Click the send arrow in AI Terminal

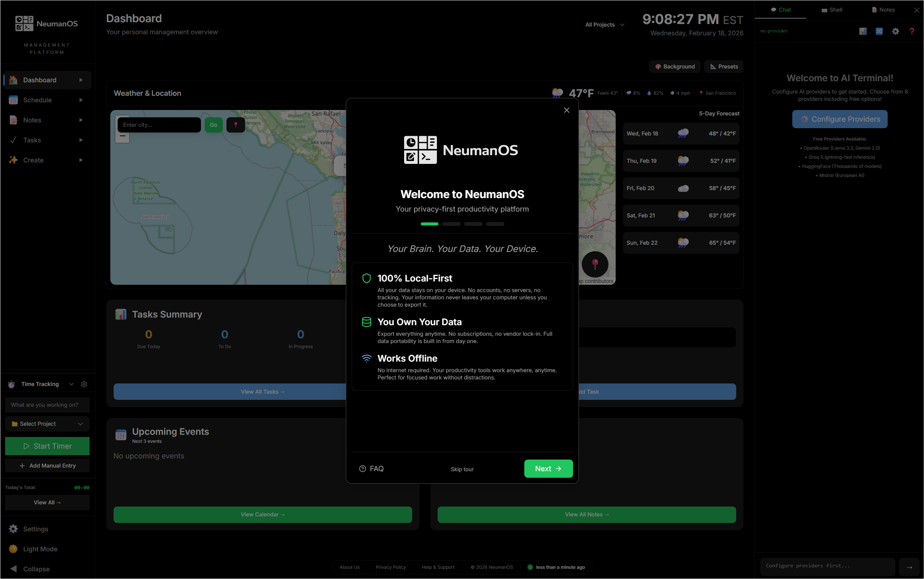(909, 567)
